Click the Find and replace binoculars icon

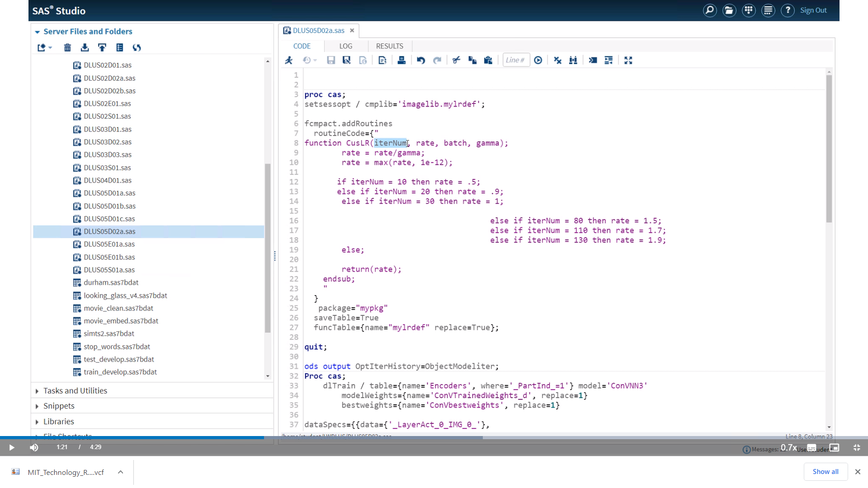[x=573, y=60]
